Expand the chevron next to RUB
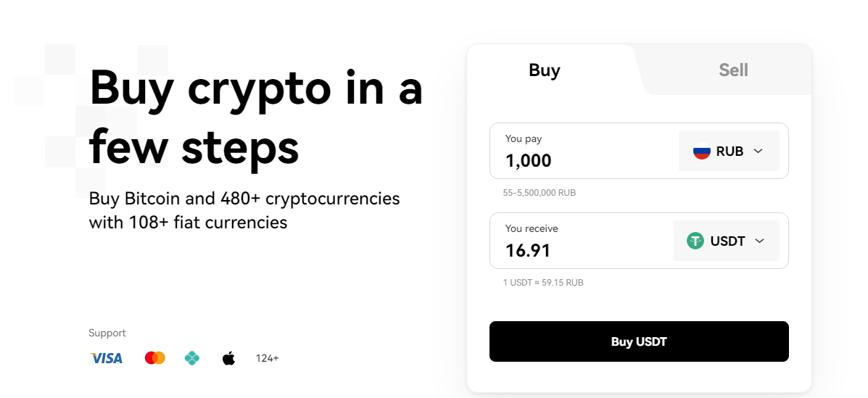 (x=759, y=151)
